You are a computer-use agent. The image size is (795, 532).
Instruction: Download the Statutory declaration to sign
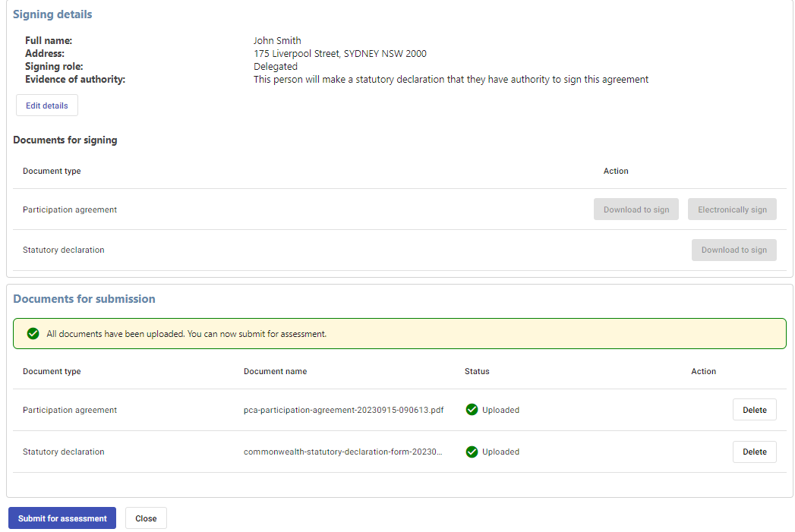click(733, 250)
